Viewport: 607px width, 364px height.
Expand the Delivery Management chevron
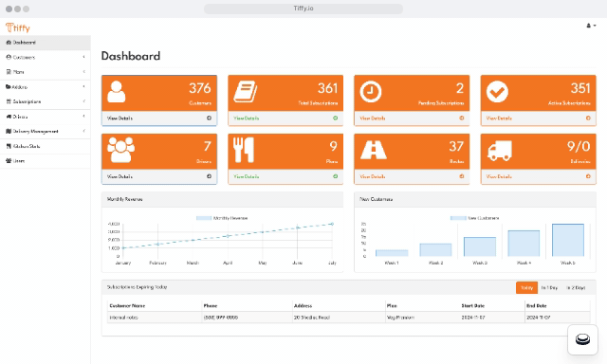tap(84, 131)
